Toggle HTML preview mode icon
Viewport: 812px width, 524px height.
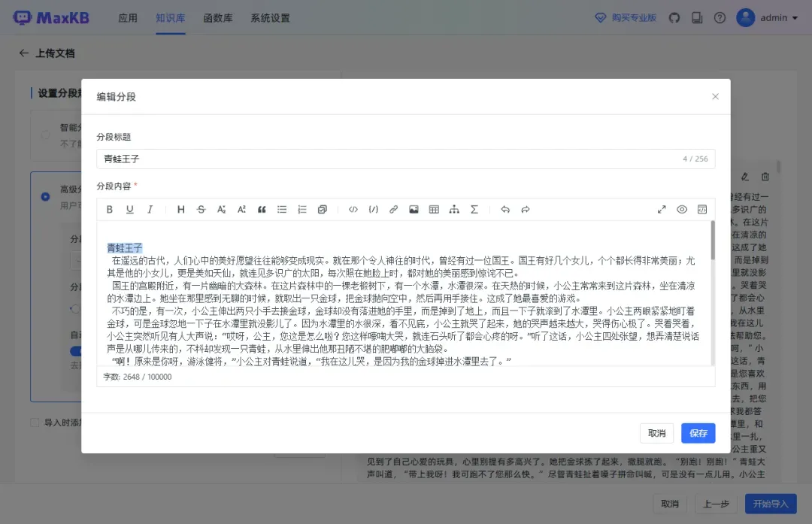point(702,209)
